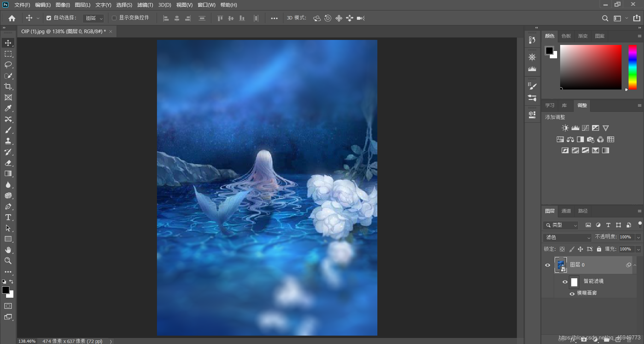The height and width of the screenshot is (344, 644).
Task: Toggle pixel layer filter in Layers panel
Action: point(588,225)
